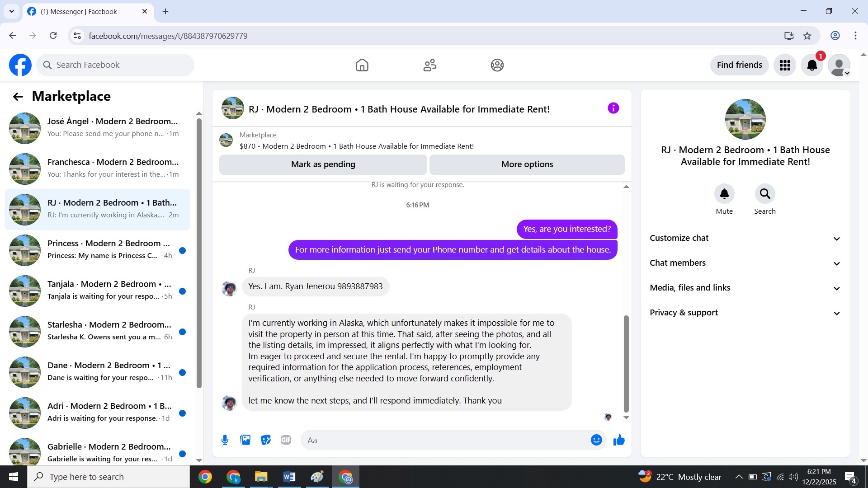Open the sticker picker icon

click(x=266, y=440)
